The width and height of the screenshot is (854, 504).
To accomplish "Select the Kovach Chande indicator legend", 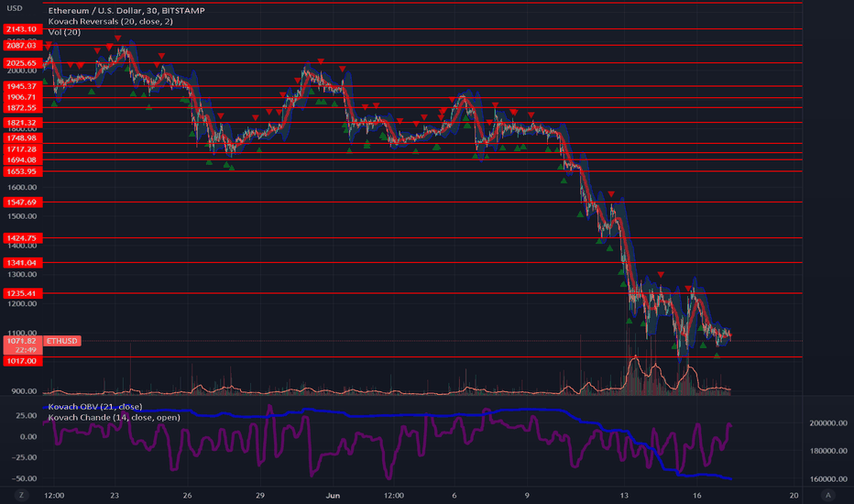I will click(x=114, y=417).
